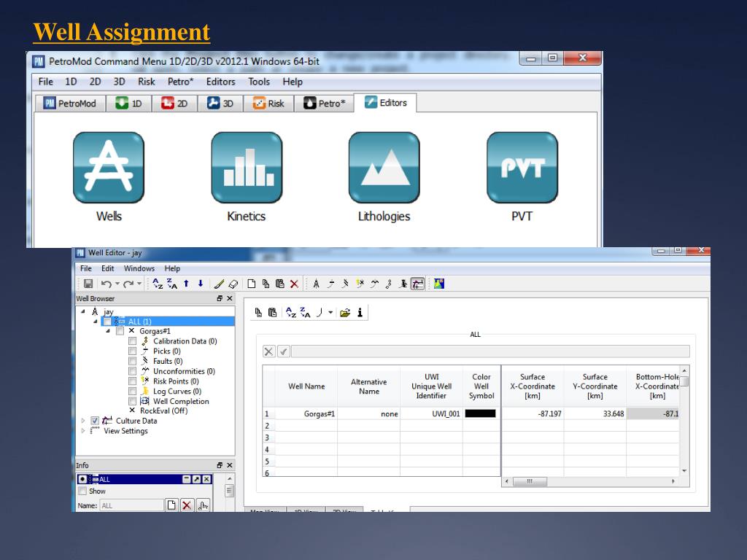This screenshot has height=560, width=747.
Task: Check the ALL (1) checkbox in Well Browser
Action: click(x=107, y=322)
